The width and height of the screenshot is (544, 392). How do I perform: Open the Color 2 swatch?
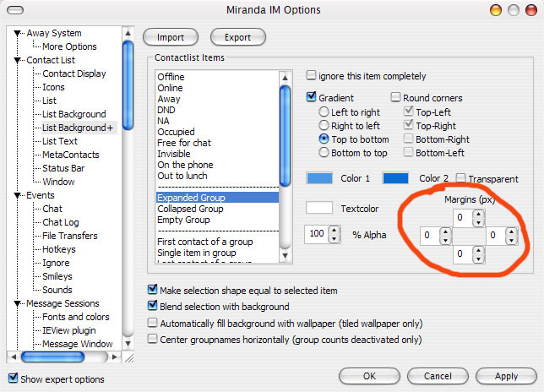pyautogui.click(x=395, y=178)
